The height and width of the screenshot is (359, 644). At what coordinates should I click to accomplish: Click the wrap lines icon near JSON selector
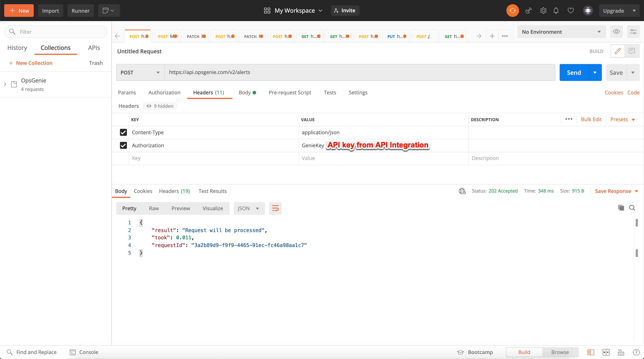click(275, 208)
